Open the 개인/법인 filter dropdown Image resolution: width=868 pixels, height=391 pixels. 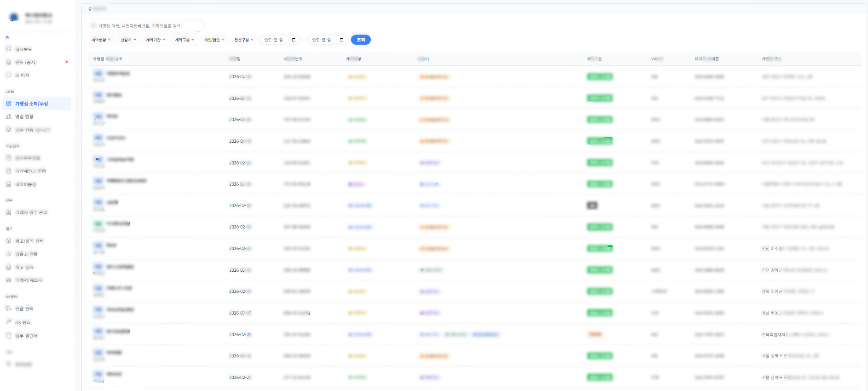click(214, 40)
